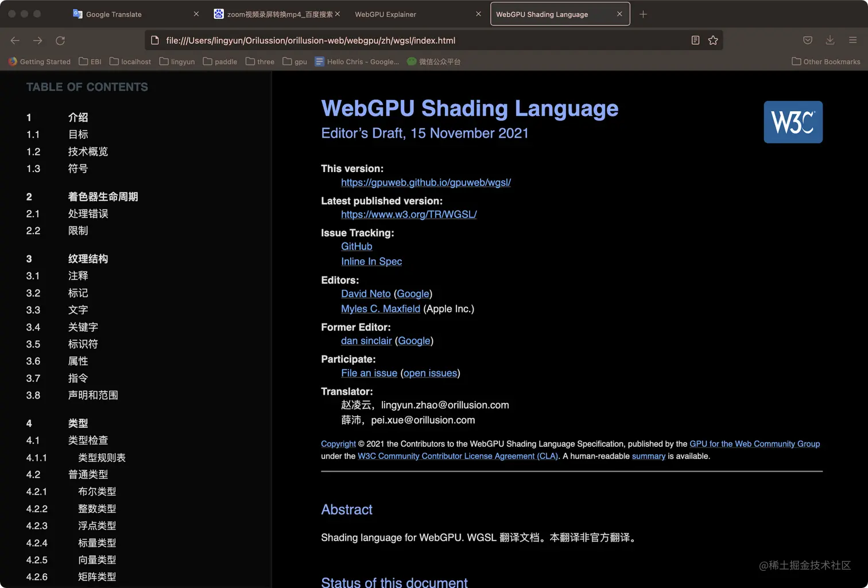
Task: Open the human-readable summary link
Action: 649,456
